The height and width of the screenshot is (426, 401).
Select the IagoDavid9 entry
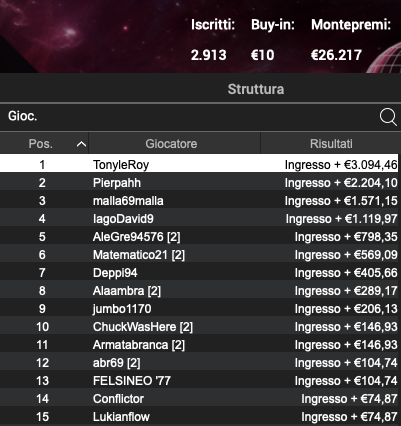[x=199, y=219]
